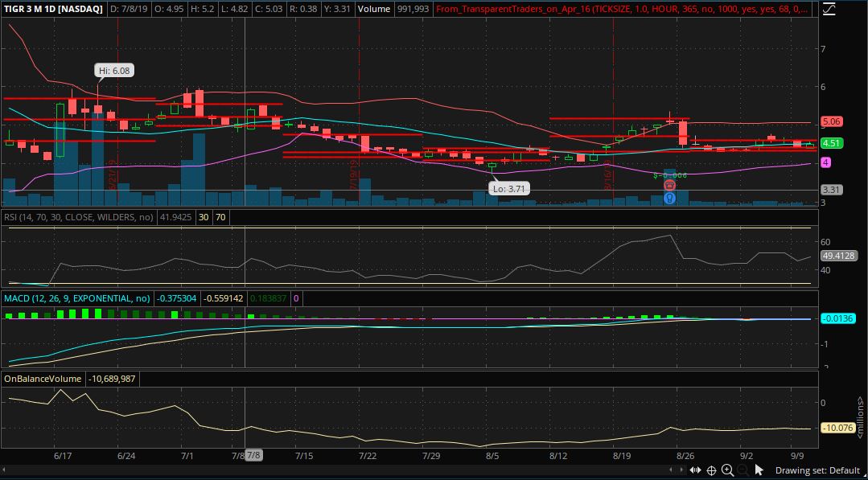The width and height of the screenshot is (868, 480).
Task: Click the Hi: 6.08 price bubble
Action: 114,70
